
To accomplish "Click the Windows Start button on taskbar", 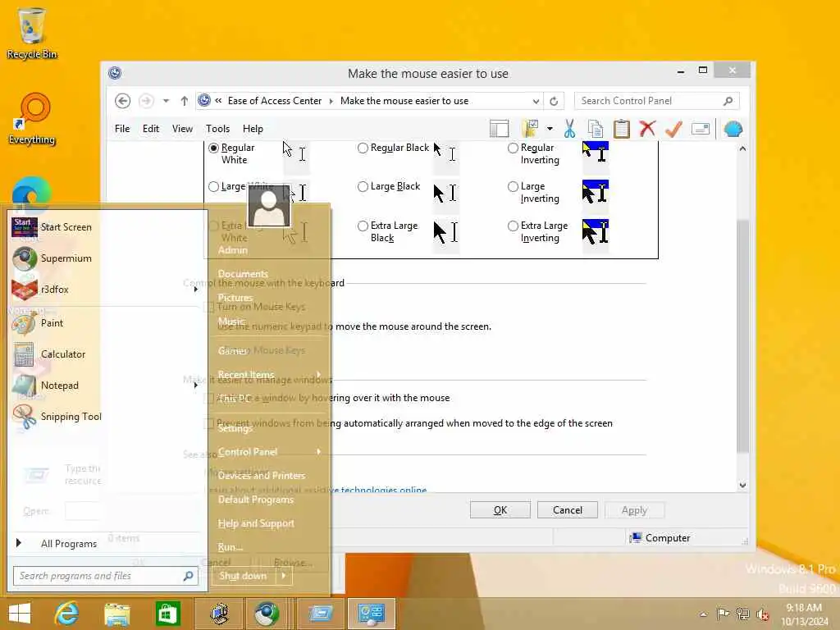I will (x=20, y=614).
